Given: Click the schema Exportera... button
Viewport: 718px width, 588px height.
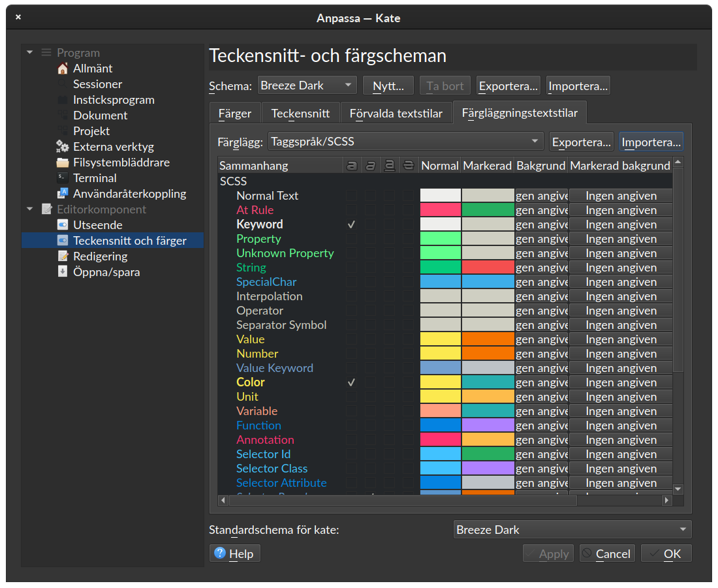Looking at the screenshot, I should click(508, 85).
